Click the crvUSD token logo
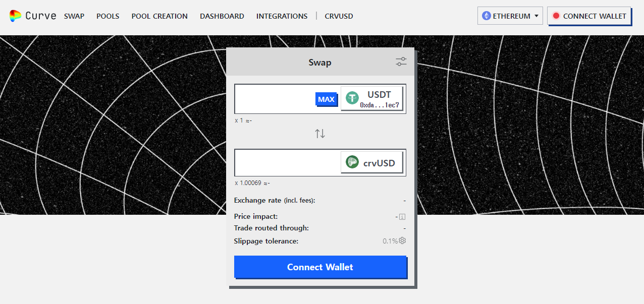 tap(352, 162)
